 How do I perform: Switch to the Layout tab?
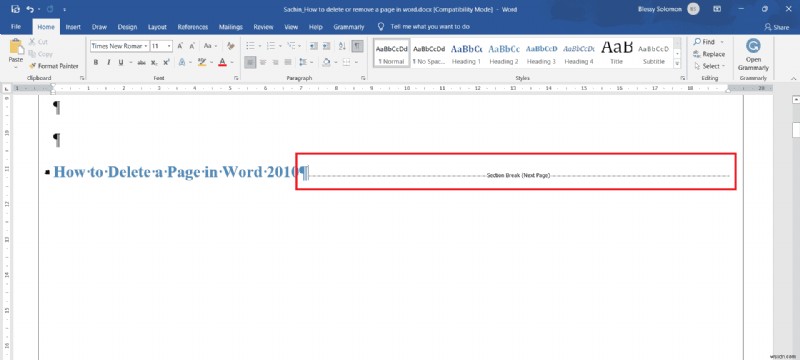click(x=157, y=27)
